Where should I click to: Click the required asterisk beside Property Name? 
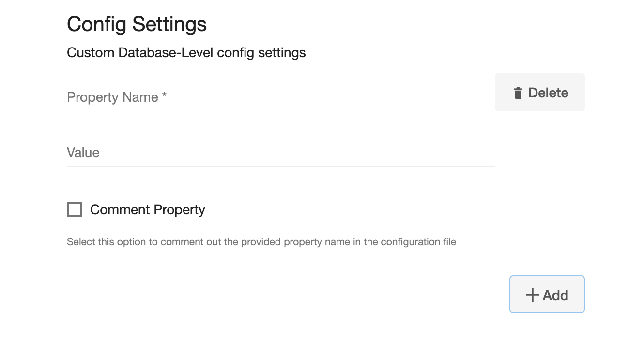click(x=165, y=96)
